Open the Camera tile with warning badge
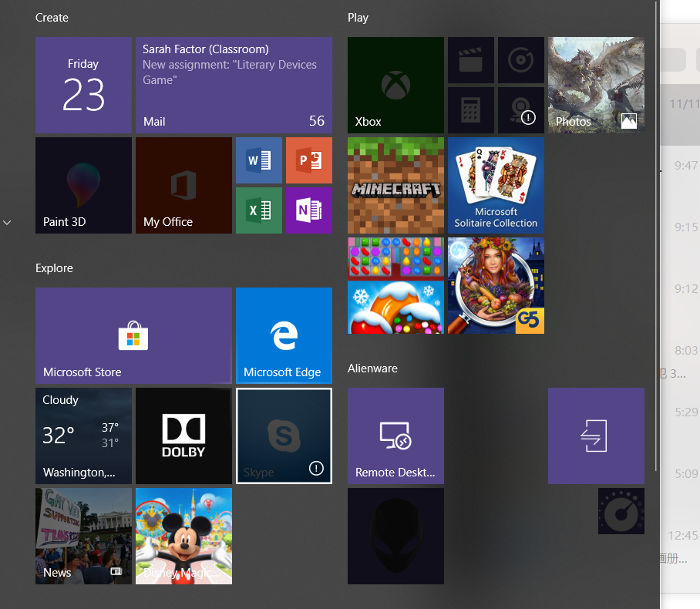Image resolution: width=700 pixels, height=609 pixels. (x=521, y=110)
